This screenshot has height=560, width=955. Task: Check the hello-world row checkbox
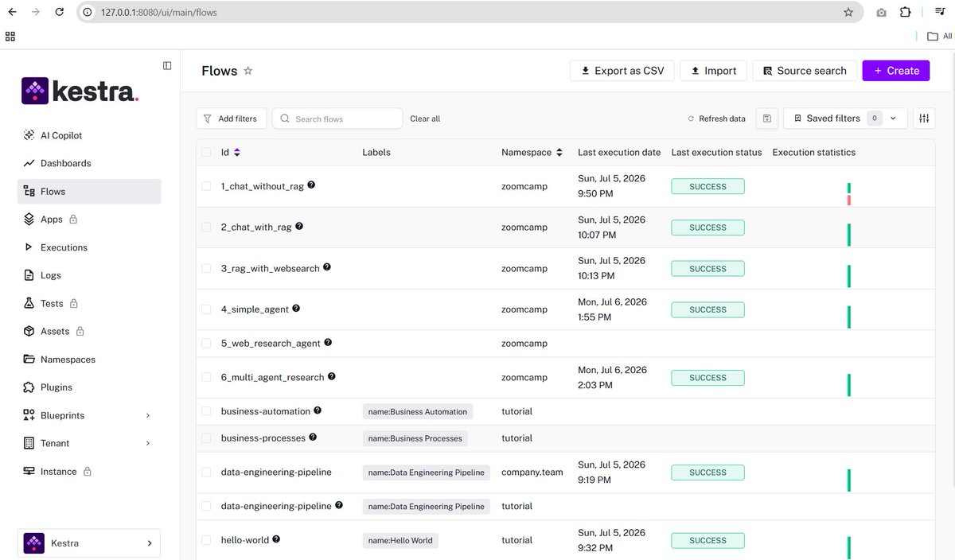tap(206, 540)
